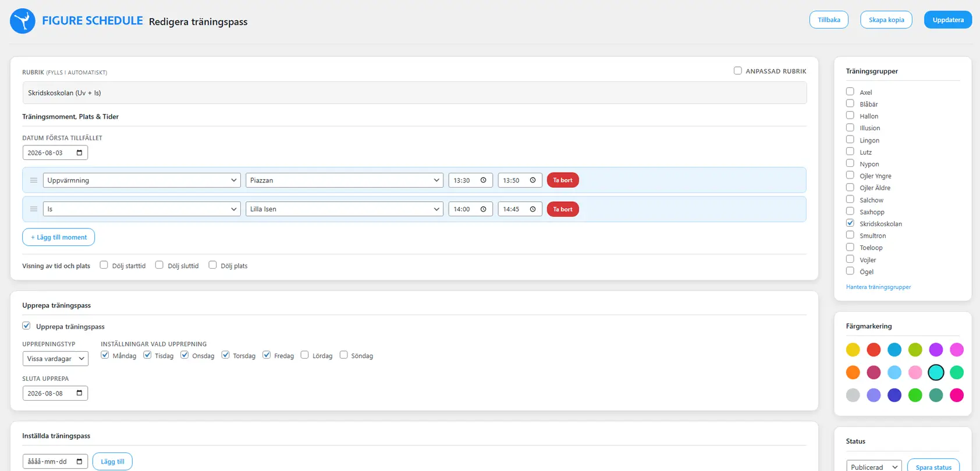Check Toeloop training group
The height and width of the screenshot is (471, 980).
click(850, 247)
